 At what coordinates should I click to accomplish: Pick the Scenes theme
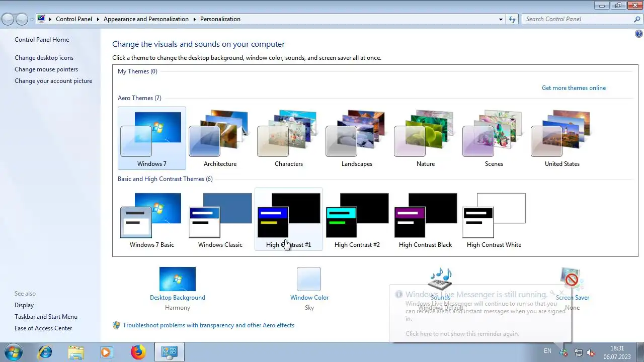[x=494, y=138]
